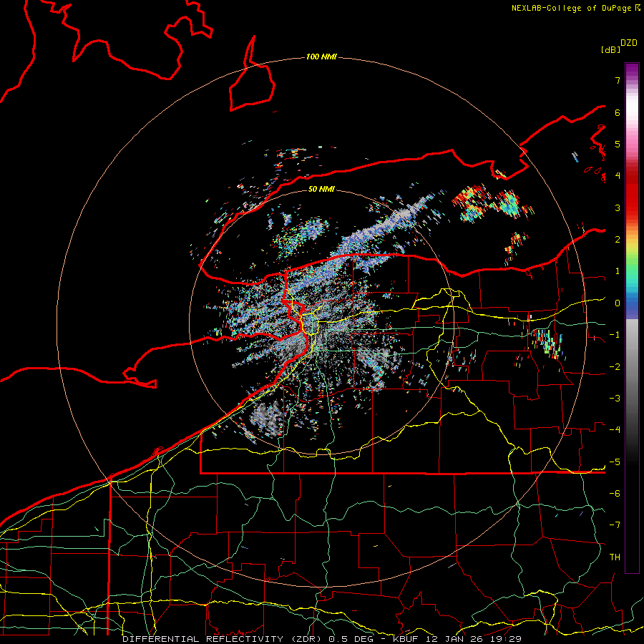644x644 pixels.
Task: Click the -7 value on color scale
Action: point(615,525)
